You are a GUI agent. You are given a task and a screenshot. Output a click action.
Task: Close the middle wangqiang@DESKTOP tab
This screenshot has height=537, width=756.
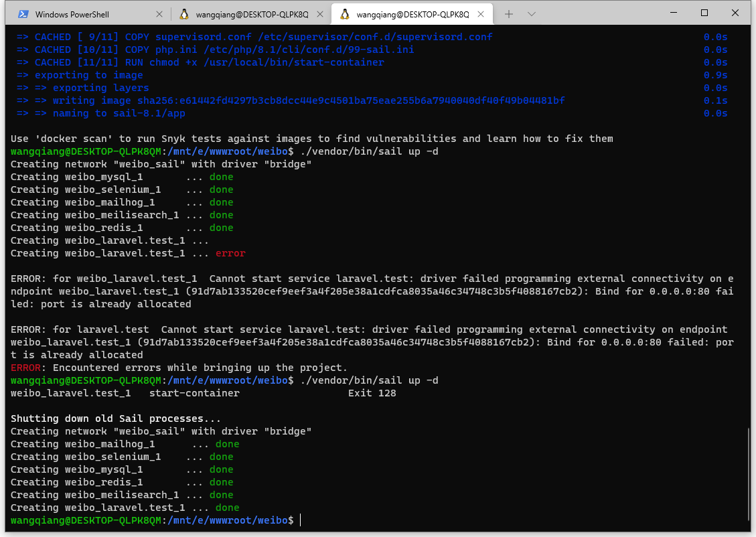tap(319, 14)
